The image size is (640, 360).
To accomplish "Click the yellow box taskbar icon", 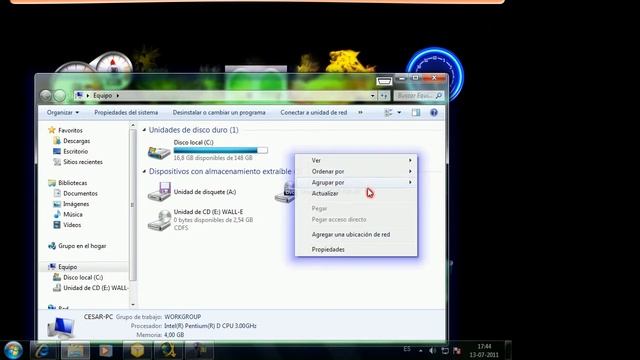I will [x=137, y=350].
